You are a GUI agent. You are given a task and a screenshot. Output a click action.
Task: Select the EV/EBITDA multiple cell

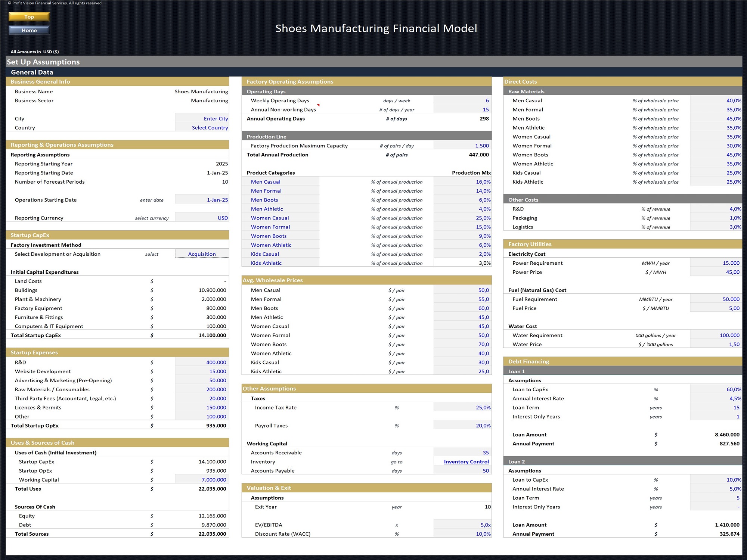click(462, 525)
